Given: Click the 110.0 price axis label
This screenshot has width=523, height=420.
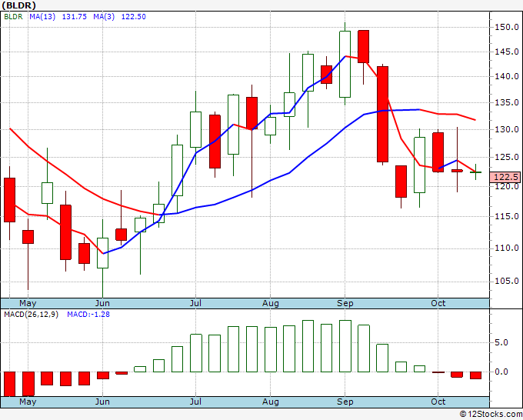Looking at the screenshot, I should (x=506, y=248).
